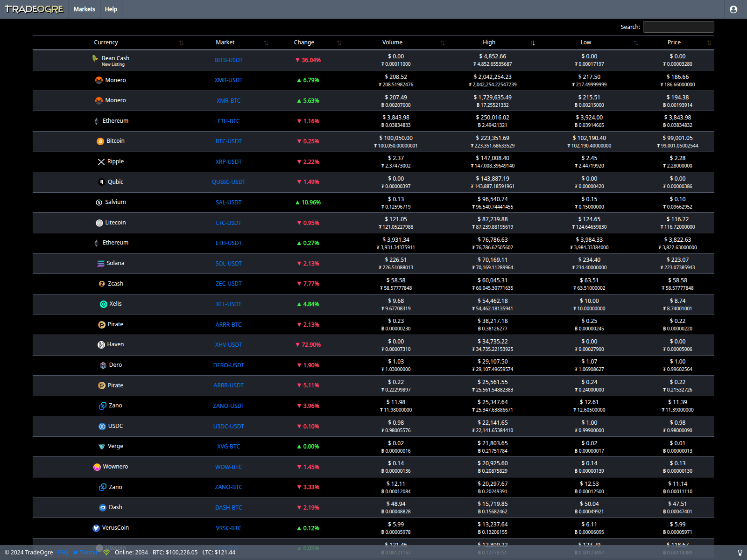This screenshot has width=747, height=560.
Task: Click the connection status wifi icon
Action: [x=106, y=553]
